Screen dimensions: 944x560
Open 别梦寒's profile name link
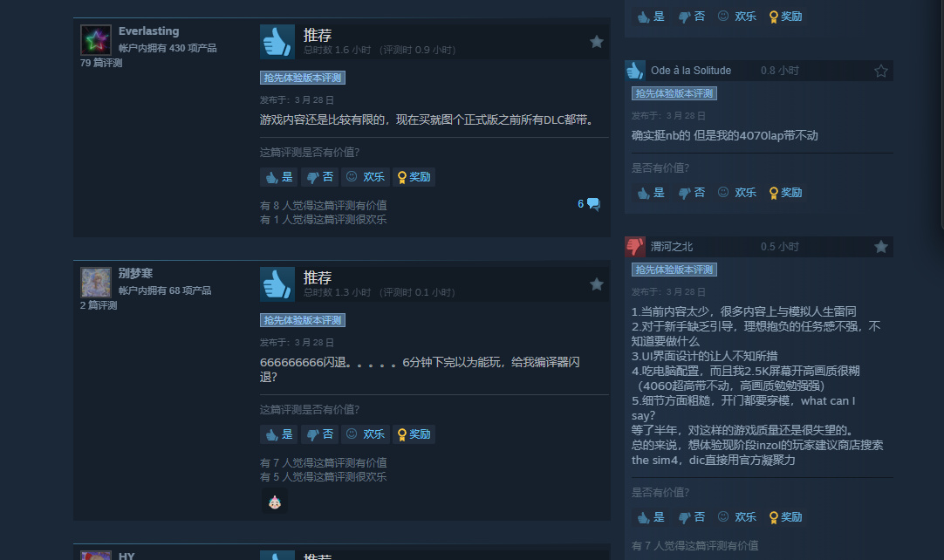point(135,273)
